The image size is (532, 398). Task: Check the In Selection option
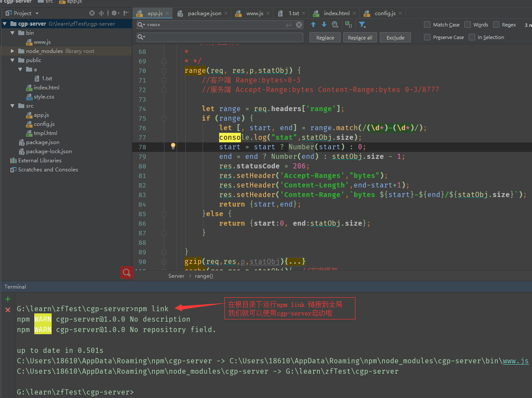(x=472, y=37)
